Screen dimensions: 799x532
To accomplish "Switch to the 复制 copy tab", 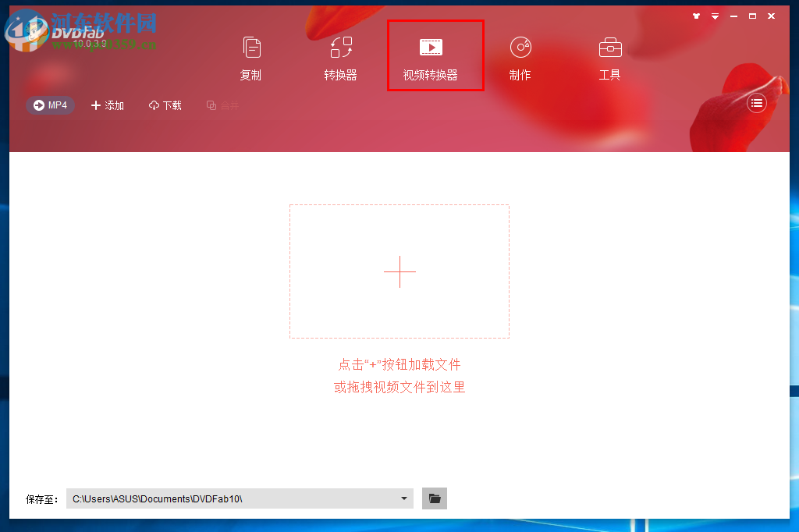I will (250, 55).
